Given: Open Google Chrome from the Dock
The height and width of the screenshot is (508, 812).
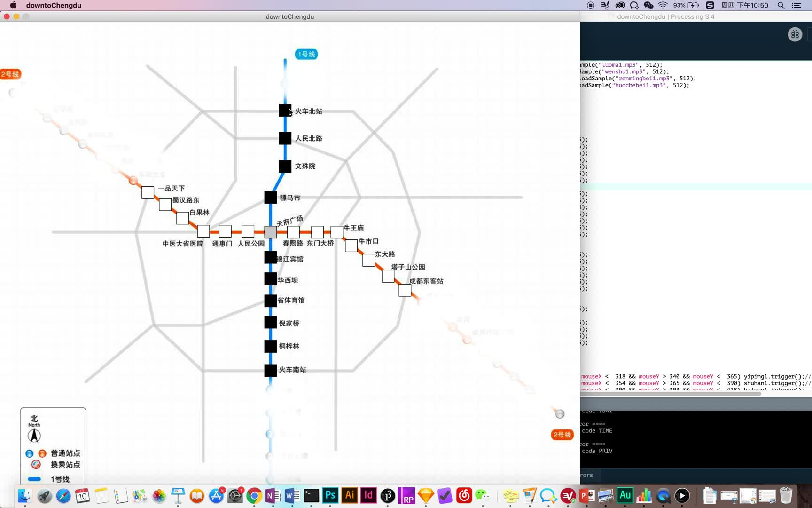Looking at the screenshot, I should (254, 495).
